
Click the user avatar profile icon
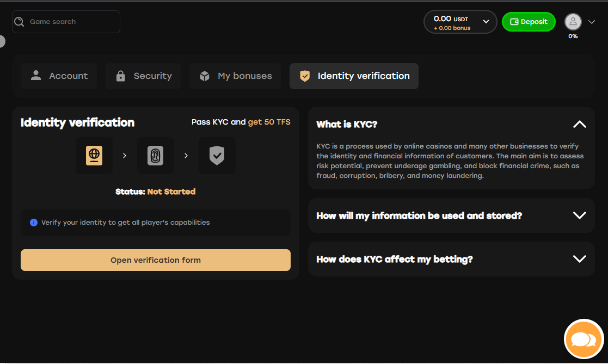pos(573,22)
